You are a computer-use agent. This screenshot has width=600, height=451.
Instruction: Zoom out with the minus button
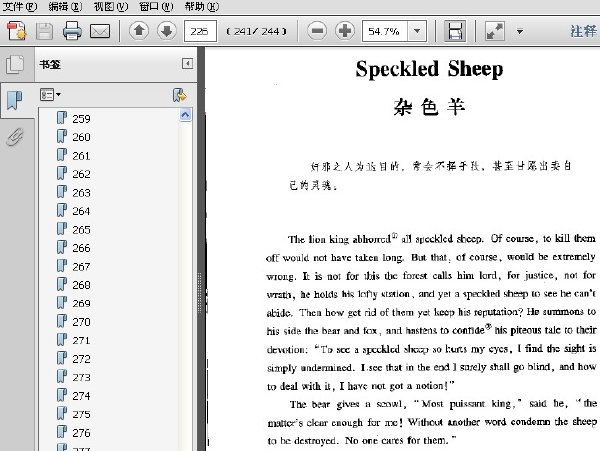tap(317, 31)
